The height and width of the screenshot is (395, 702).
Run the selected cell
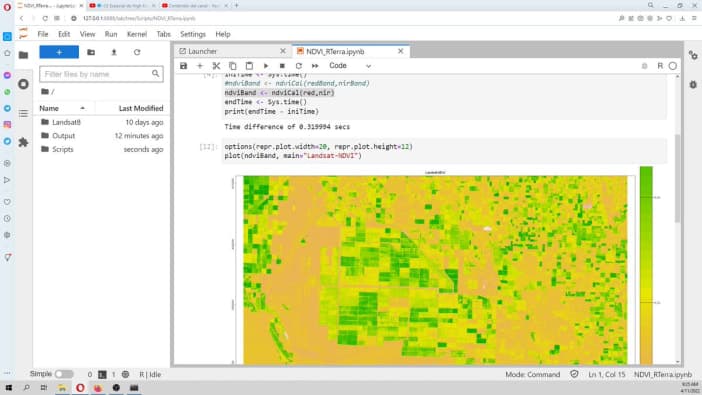266,66
